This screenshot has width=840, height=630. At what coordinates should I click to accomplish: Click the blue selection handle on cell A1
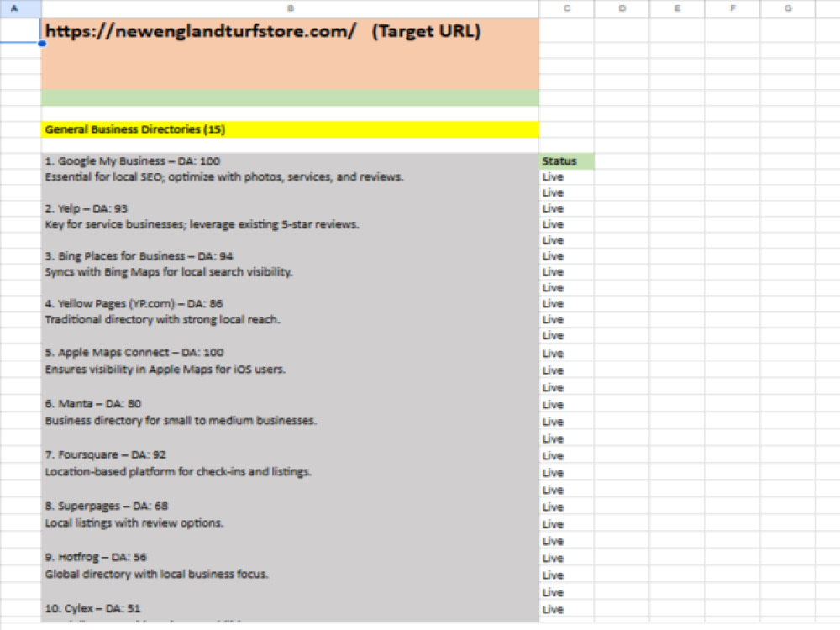pos(42,44)
